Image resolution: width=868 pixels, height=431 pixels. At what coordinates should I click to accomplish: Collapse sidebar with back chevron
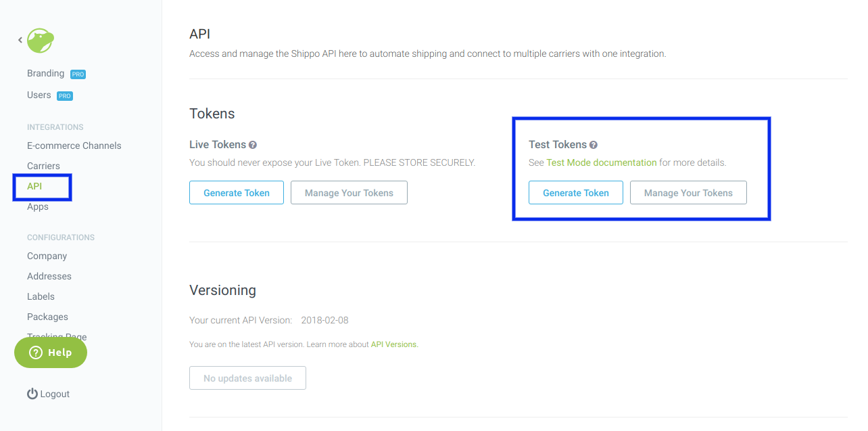20,41
